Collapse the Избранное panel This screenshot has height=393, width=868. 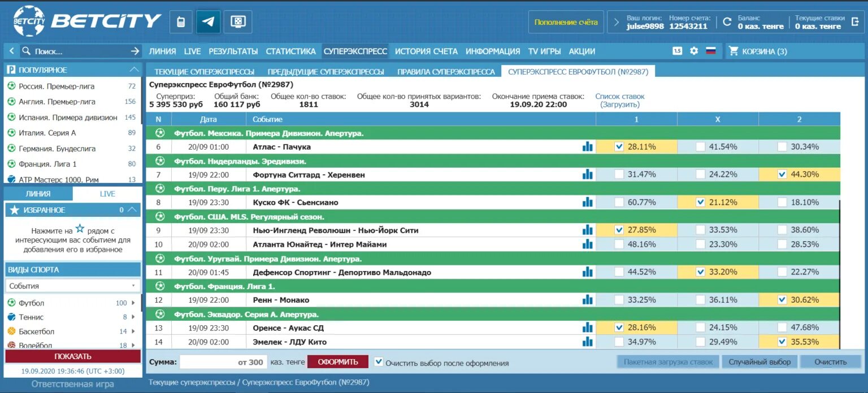(133, 210)
